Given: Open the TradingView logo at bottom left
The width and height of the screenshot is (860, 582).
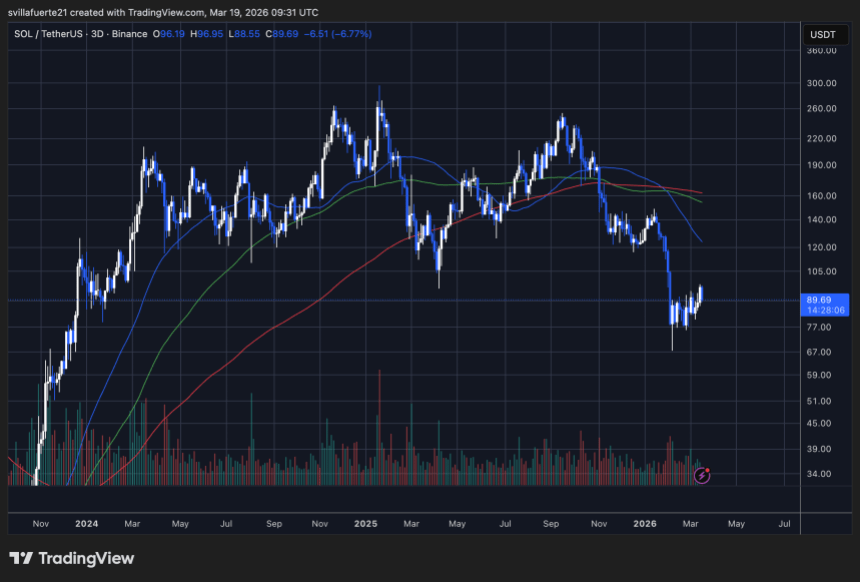Looking at the screenshot, I should point(70,559).
